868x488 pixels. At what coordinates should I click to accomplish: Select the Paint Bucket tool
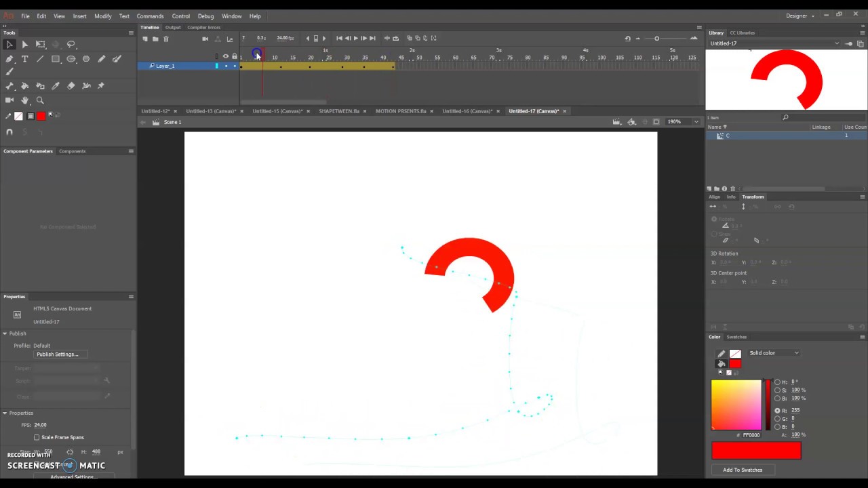click(25, 86)
